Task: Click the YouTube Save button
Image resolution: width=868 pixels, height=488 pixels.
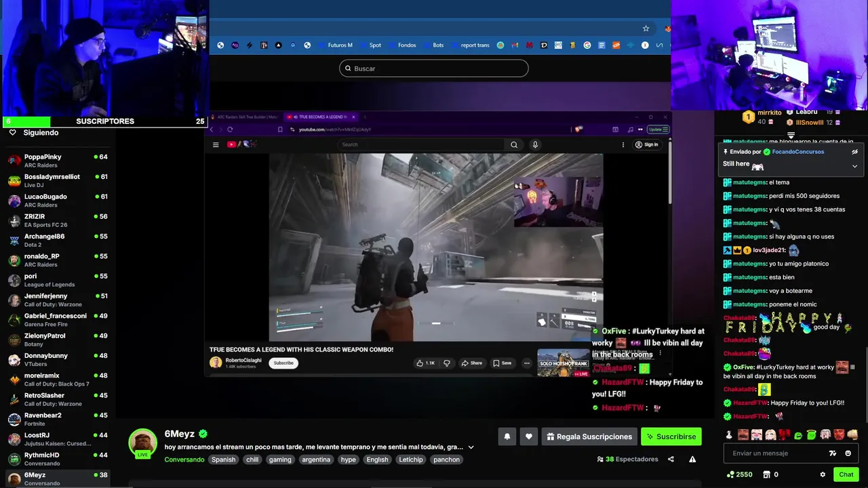Action: (x=502, y=363)
